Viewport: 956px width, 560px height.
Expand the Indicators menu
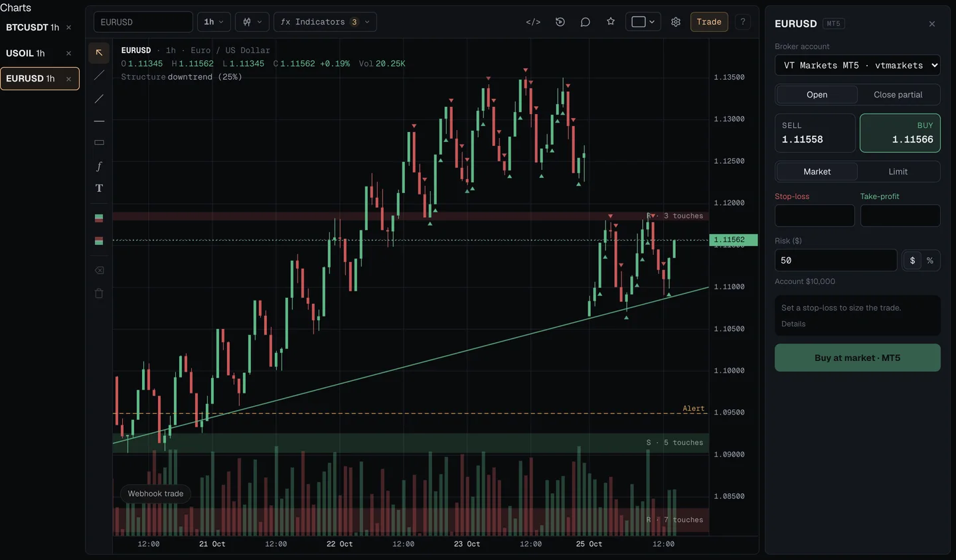point(325,22)
